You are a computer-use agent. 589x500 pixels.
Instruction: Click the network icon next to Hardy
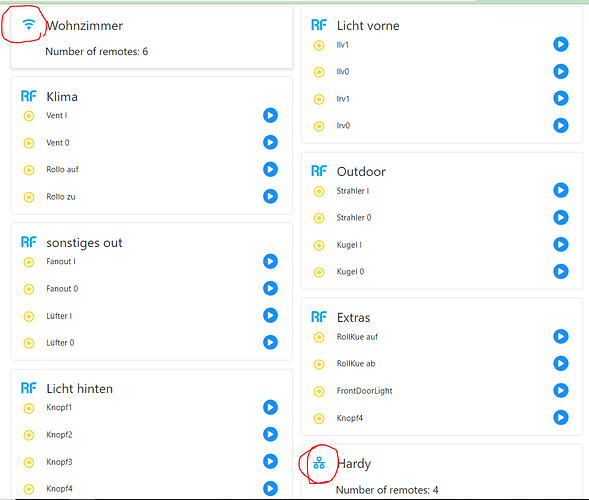pyautogui.click(x=319, y=463)
